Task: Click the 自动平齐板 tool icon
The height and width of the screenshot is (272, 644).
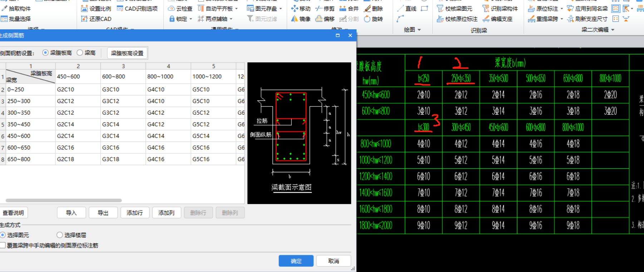Action: (201, 9)
